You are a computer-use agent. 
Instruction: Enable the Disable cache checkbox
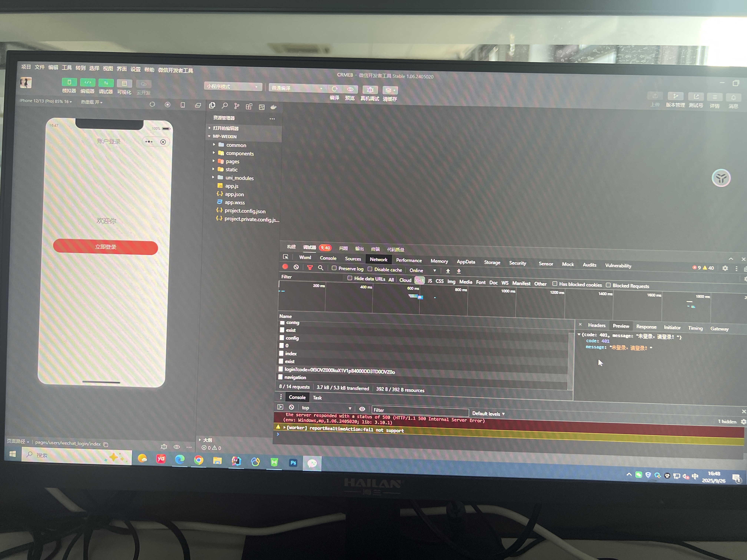point(370,269)
